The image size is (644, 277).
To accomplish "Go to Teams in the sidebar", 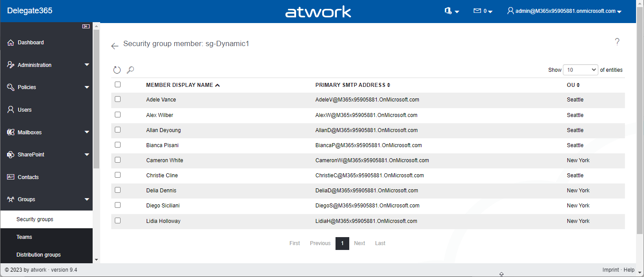I will point(24,237).
